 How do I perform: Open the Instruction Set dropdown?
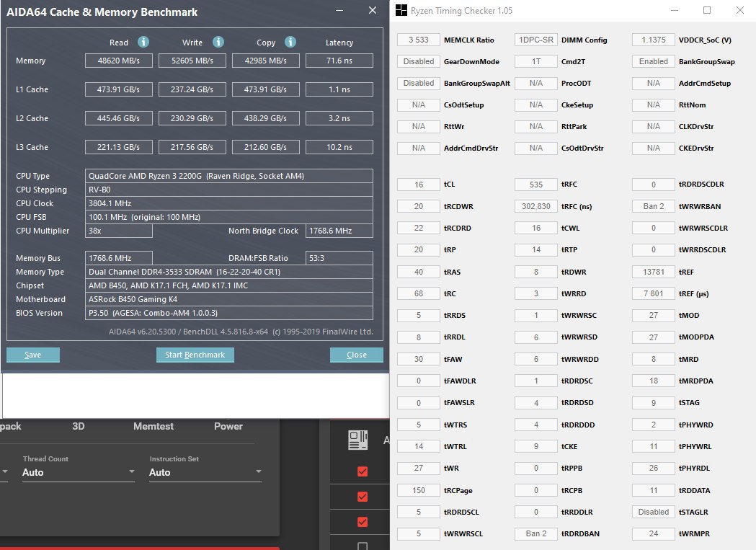(205, 472)
